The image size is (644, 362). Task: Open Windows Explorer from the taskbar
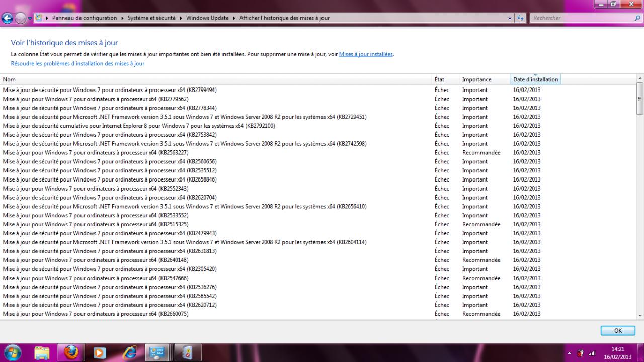point(42,353)
